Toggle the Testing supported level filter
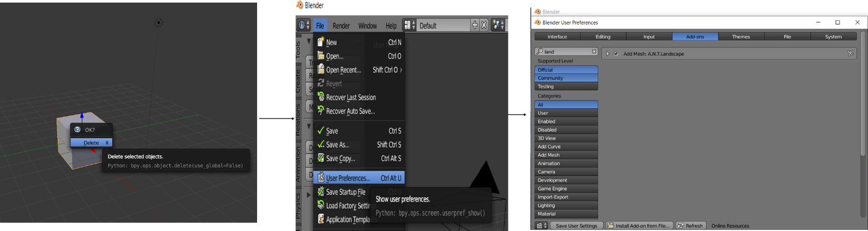Screen dimensions: 868x231 pos(566,86)
